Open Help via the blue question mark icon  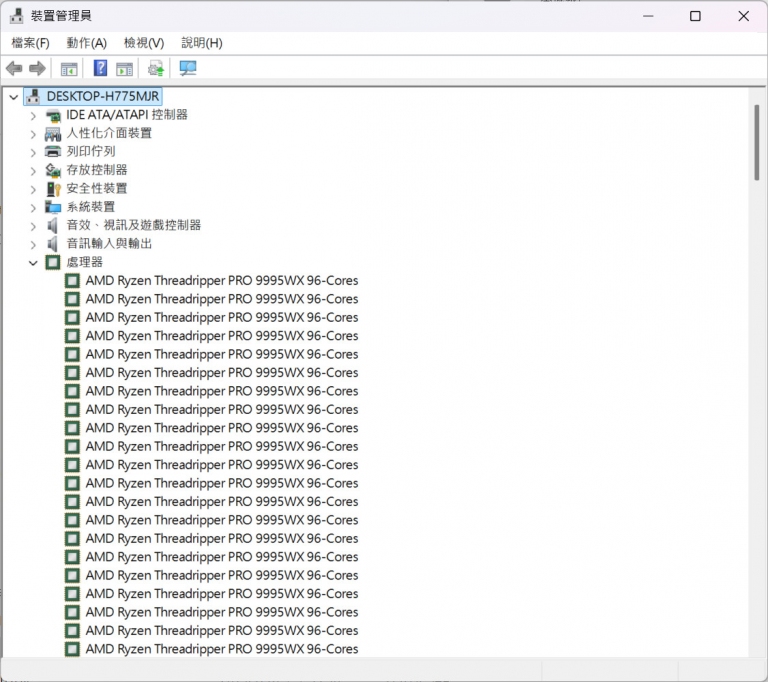(100, 68)
